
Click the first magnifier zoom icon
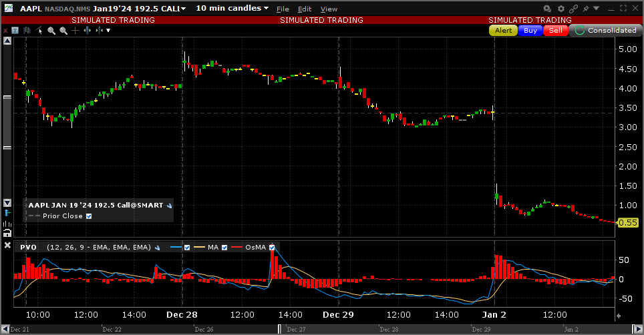(51, 30)
